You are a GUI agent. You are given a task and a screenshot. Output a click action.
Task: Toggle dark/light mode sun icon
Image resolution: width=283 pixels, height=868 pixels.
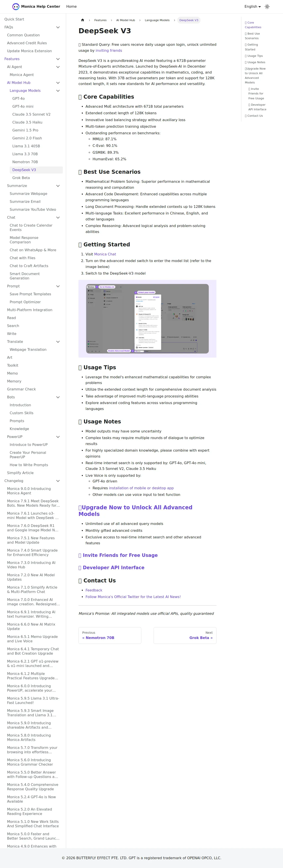tap(267, 6)
